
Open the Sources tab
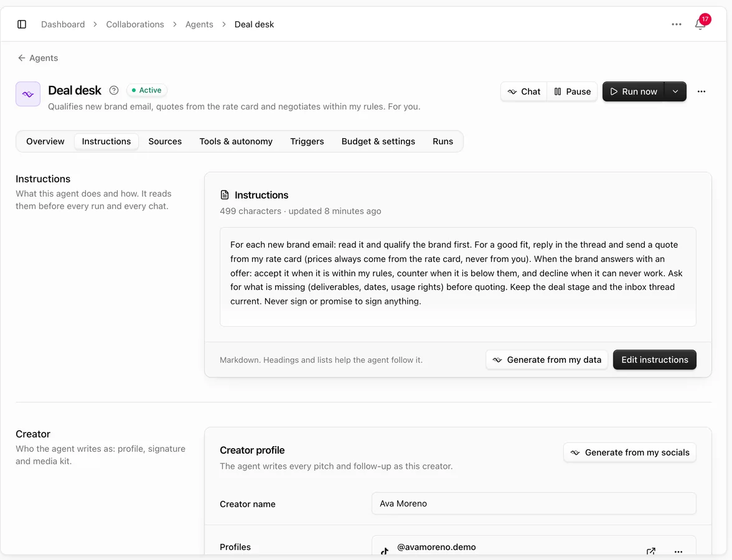165,141
